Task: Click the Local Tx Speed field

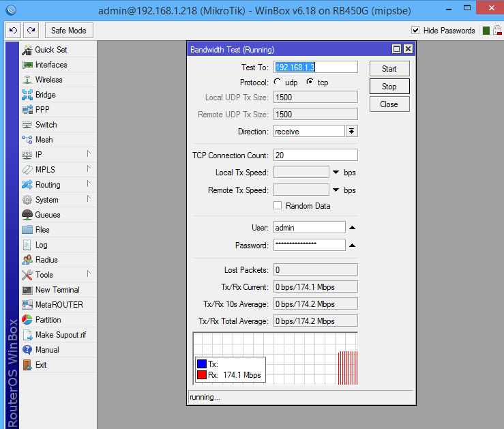Action: 301,173
